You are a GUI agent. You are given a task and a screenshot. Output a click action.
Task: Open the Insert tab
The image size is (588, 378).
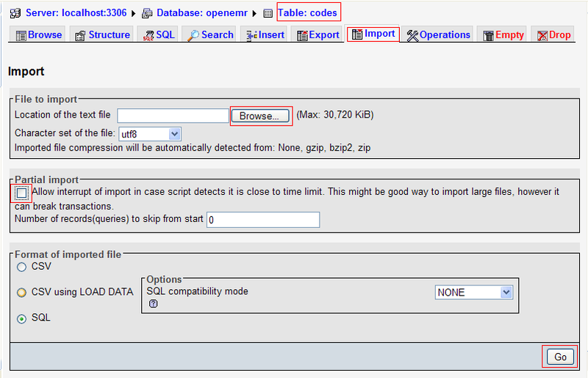265,35
